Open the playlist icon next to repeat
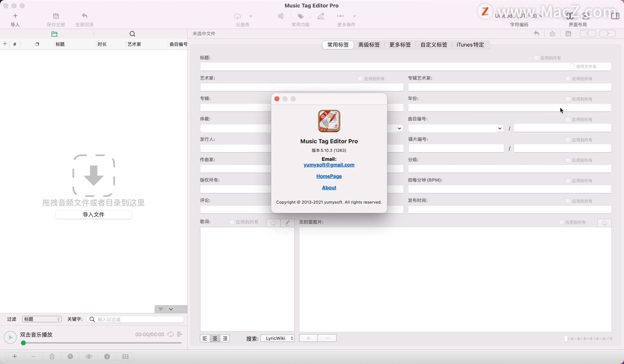The width and height of the screenshot is (624, 364). 179,334
